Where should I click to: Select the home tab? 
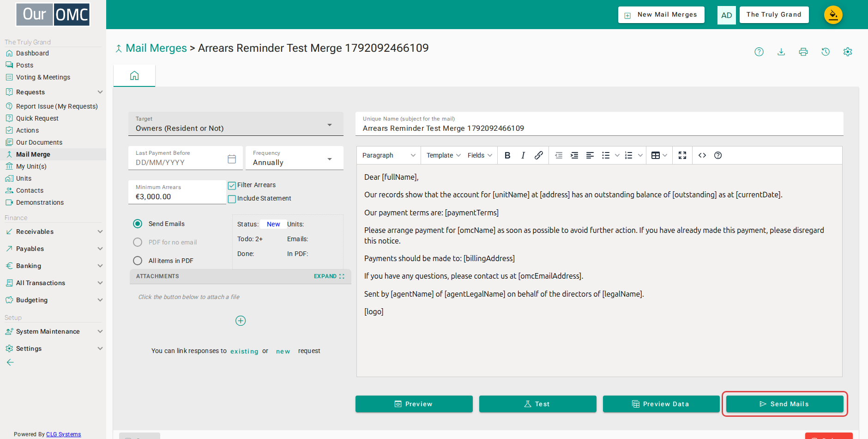(134, 76)
